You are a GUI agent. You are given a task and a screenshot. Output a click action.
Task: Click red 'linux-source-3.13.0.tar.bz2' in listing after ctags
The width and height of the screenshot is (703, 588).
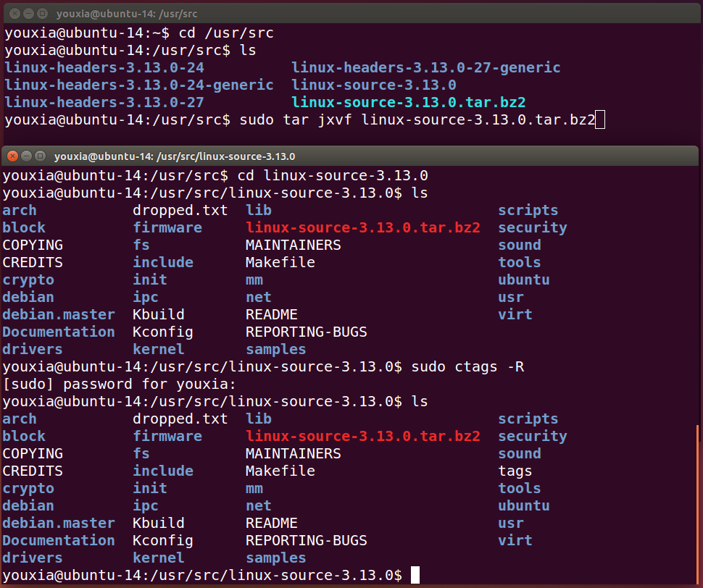click(x=362, y=436)
